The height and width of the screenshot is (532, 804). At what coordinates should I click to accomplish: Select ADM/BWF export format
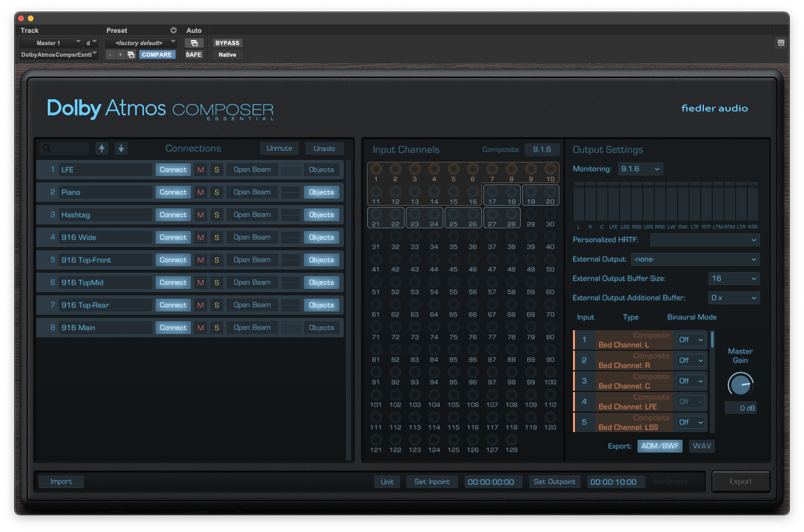tap(660, 446)
